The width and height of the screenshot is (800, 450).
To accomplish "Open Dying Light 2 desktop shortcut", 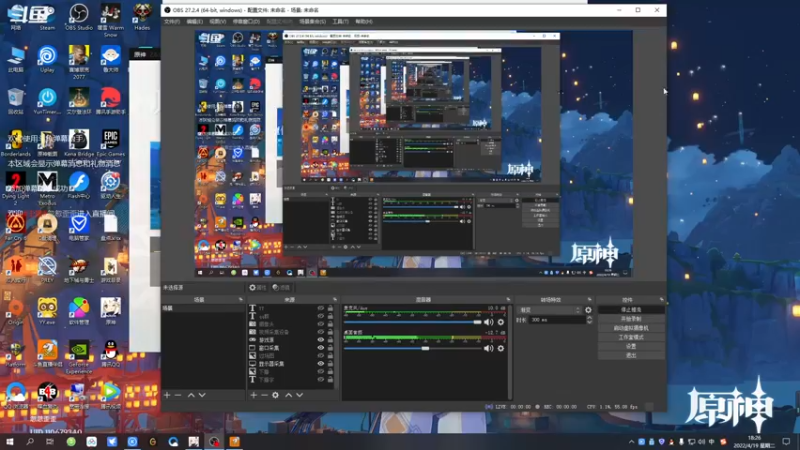I will (15, 188).
